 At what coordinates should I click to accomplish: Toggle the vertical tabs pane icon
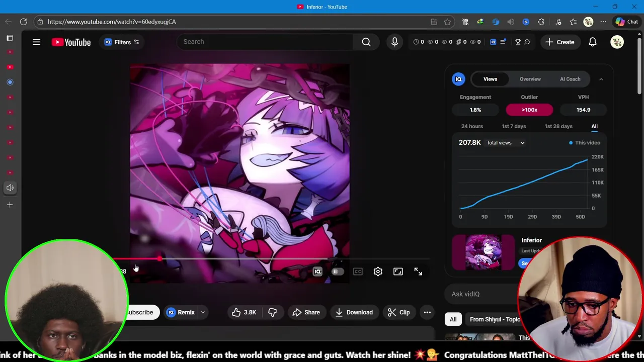pos(10,38)
